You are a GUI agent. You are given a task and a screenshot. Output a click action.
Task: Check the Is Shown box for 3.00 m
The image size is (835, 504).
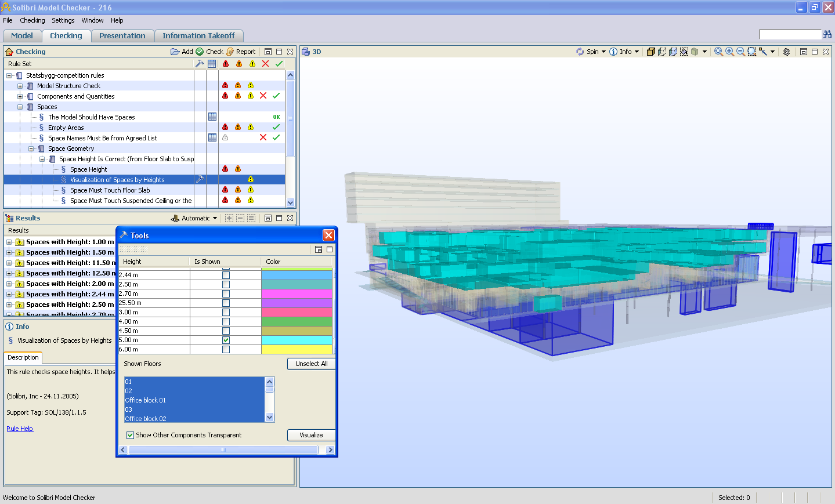226,312
